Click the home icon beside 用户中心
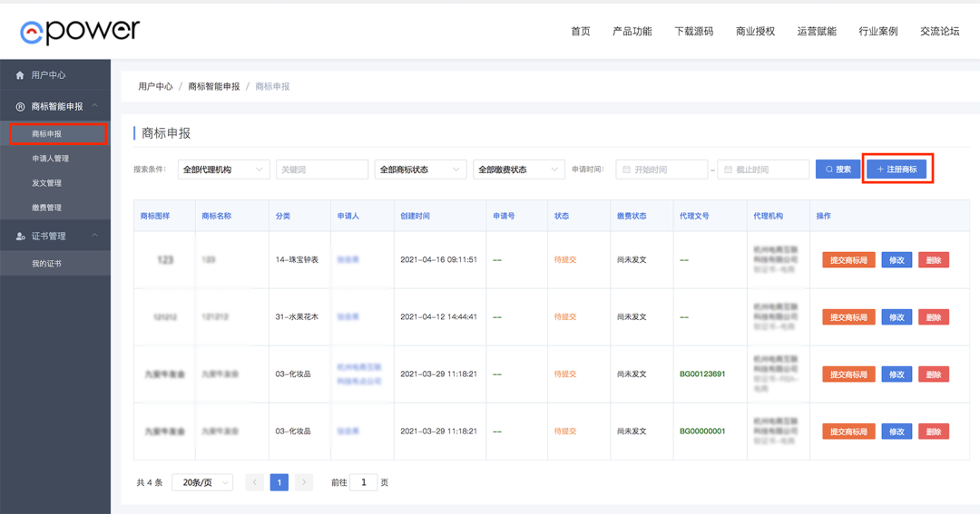The width and height of the screenshot is (980, 514). [20, 75]
